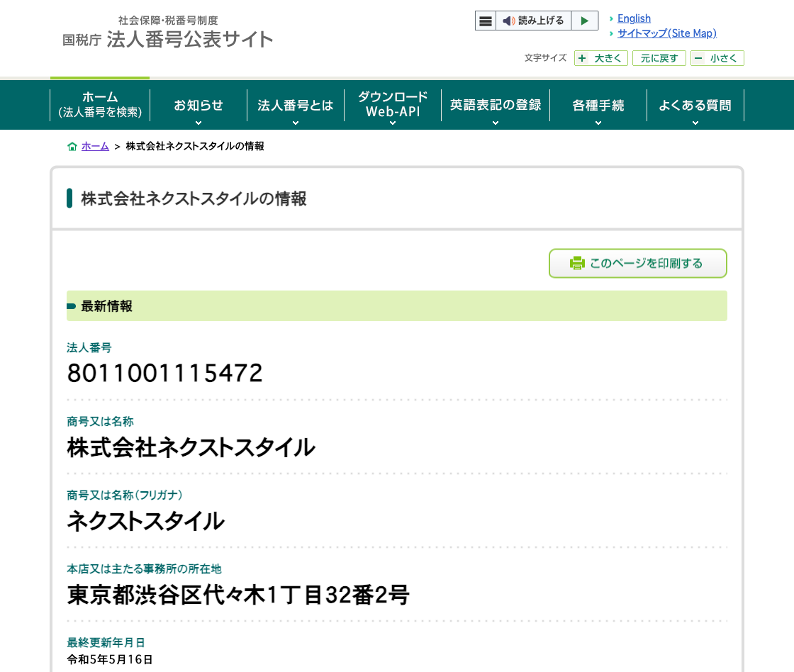Open the 法人番号とは navigation menu
This screenshot has height=672, width=794.
[296, 106]
